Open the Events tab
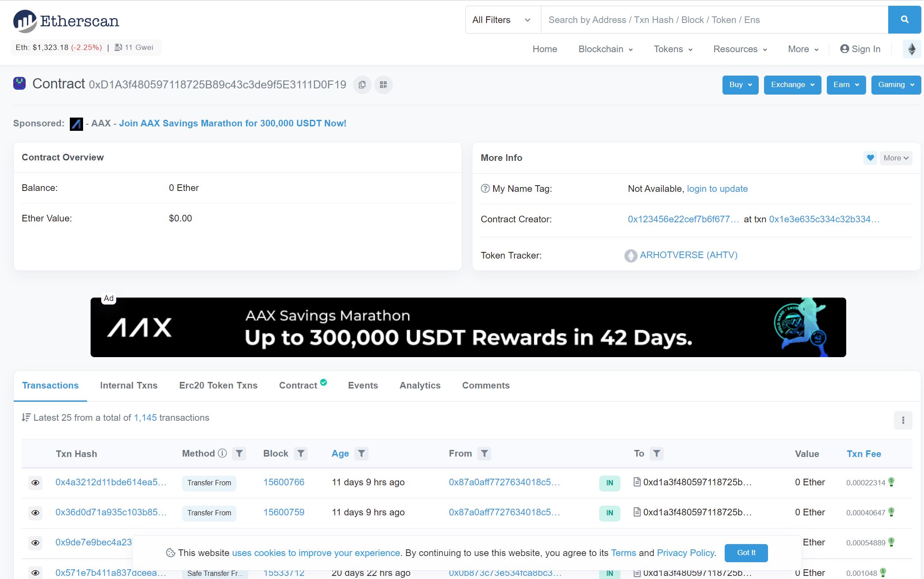The image size is (924, 579). [363, 385]
